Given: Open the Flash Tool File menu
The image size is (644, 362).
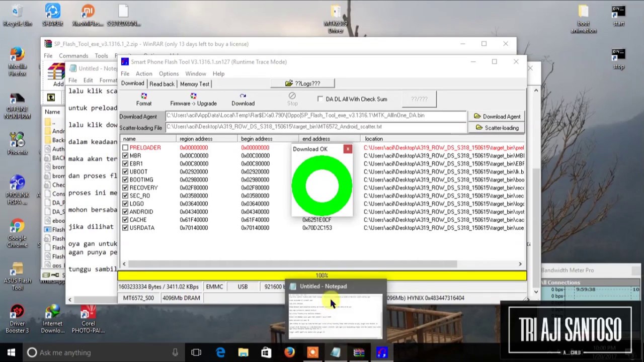Looking at the screenshot, I should tap(125, 74).
